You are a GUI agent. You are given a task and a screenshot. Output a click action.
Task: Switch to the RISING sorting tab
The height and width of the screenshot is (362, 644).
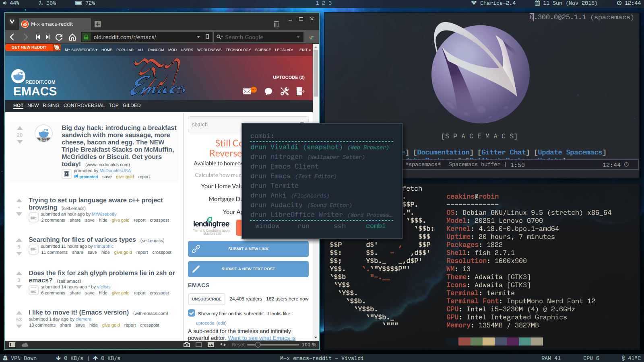(51, 105)
